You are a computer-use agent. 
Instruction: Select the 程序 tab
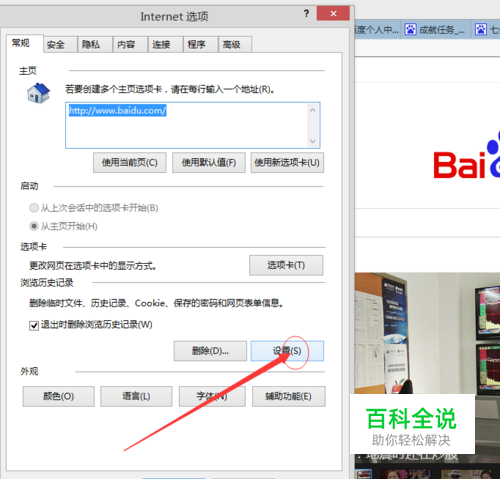pos(201,44)
